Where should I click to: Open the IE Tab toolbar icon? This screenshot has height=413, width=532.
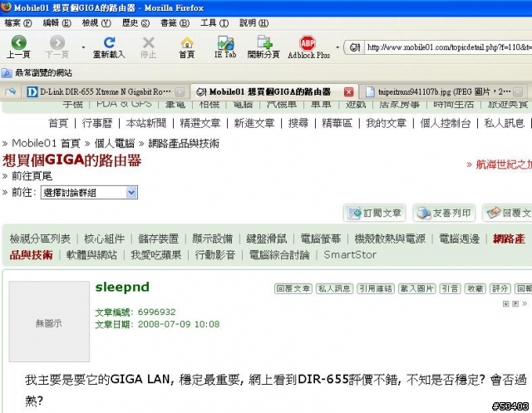tap(225, 42)
